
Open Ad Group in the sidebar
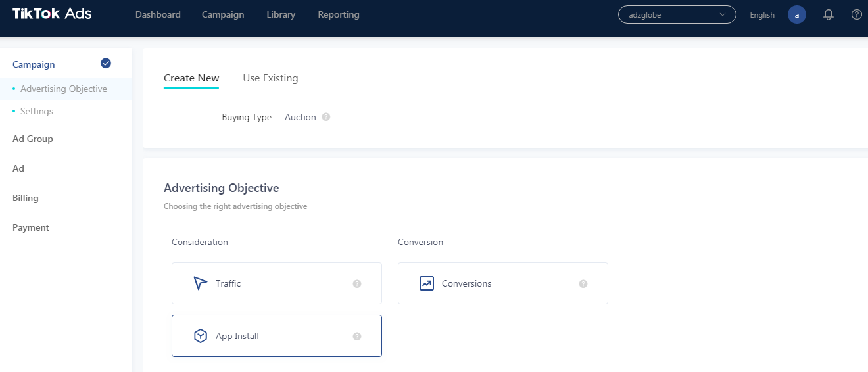point(33,139)
